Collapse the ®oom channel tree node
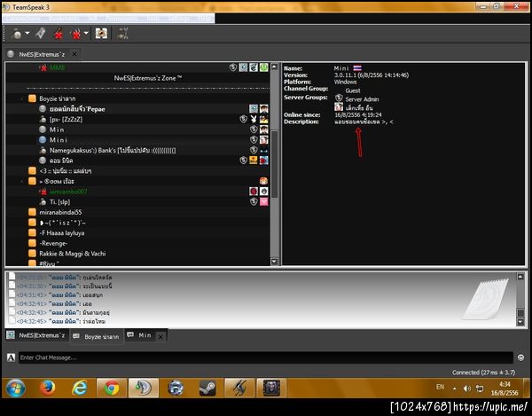The height and width of the screenshot is (416, 532). (22, 181)
